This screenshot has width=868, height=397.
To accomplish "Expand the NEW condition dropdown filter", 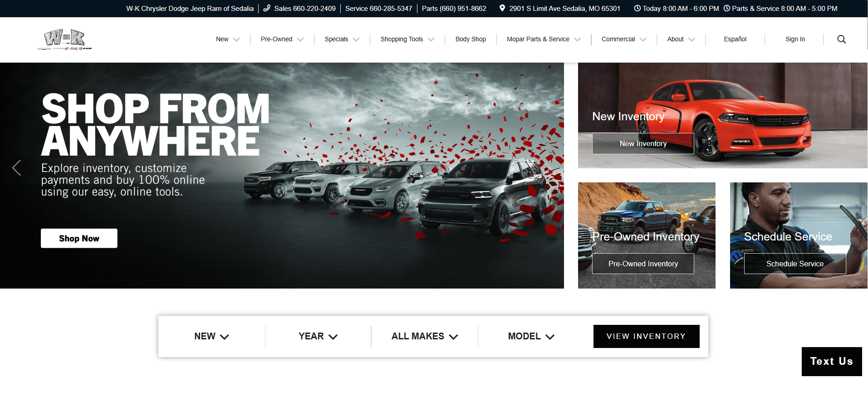I will [211, 336].
